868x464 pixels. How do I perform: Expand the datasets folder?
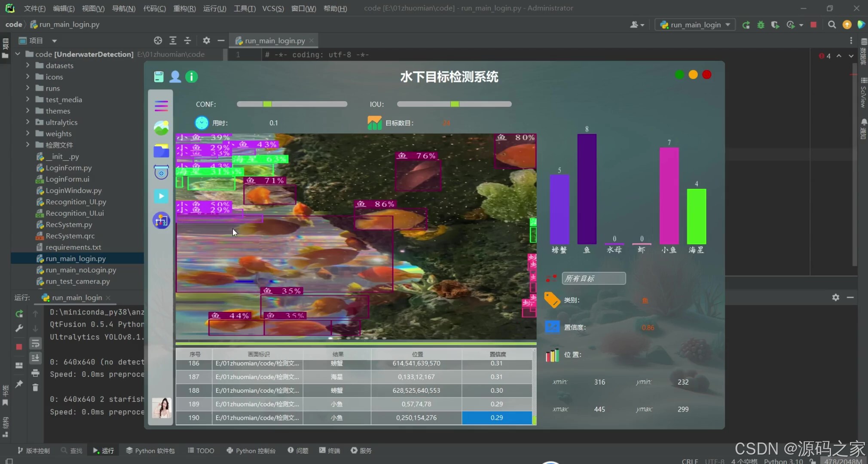point(28,65)
